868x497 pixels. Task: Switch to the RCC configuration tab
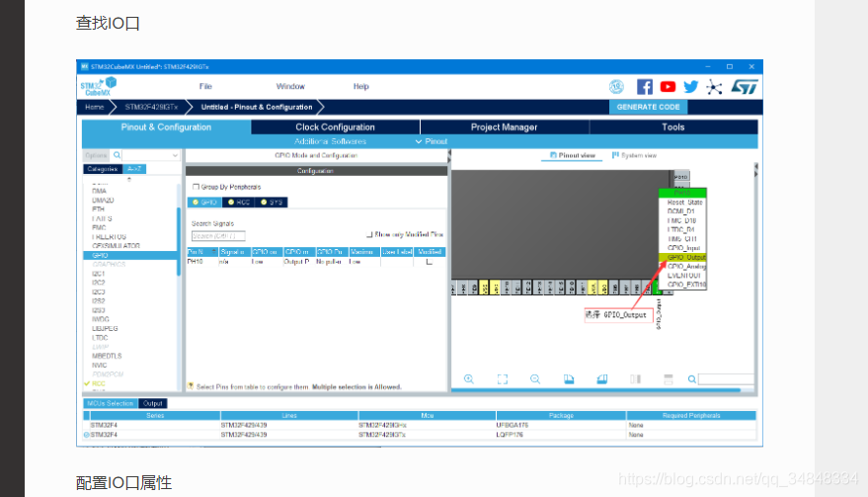[x=239, y=203]
